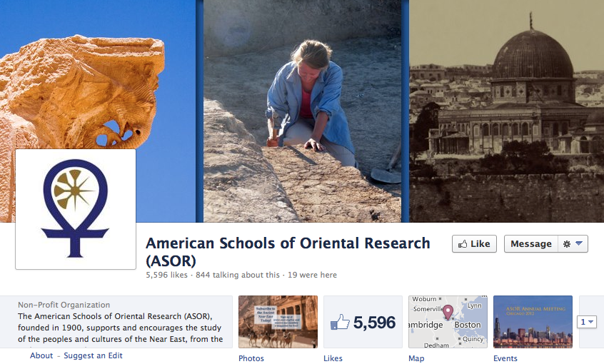Click the Dome of the Rock cover photo
604x364 pixels.
pos(506,111)
